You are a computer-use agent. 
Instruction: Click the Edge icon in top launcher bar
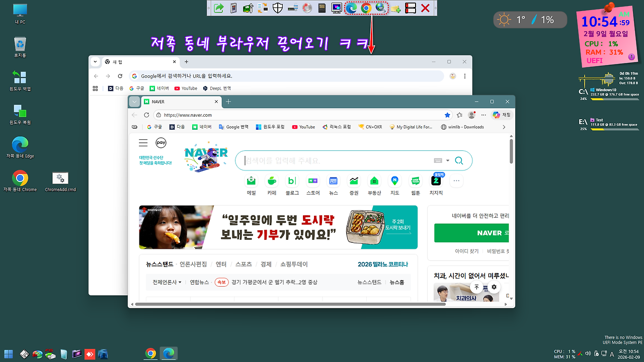tap(351, 8)
